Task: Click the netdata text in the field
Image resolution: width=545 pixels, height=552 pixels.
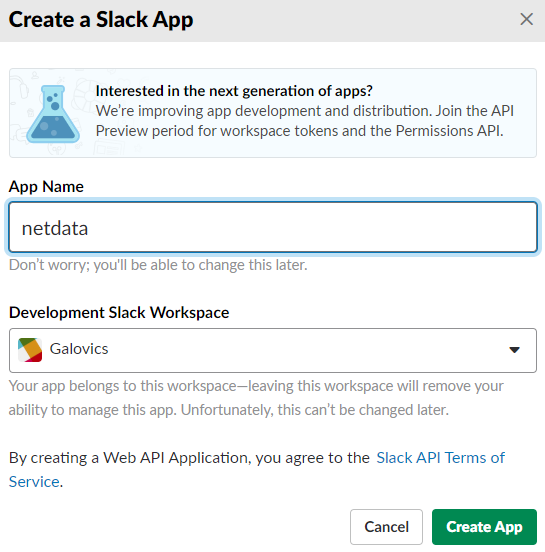Action: (55, 228)
